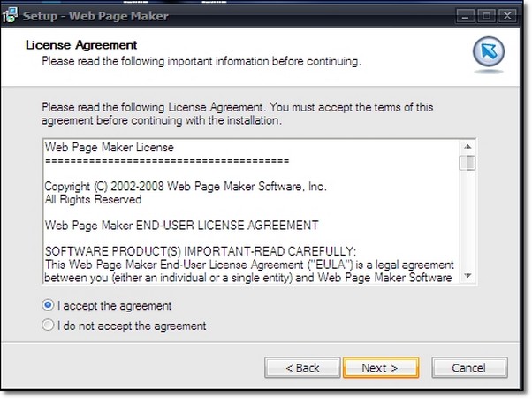Minimize the Setup window

(x=466, y=16)
